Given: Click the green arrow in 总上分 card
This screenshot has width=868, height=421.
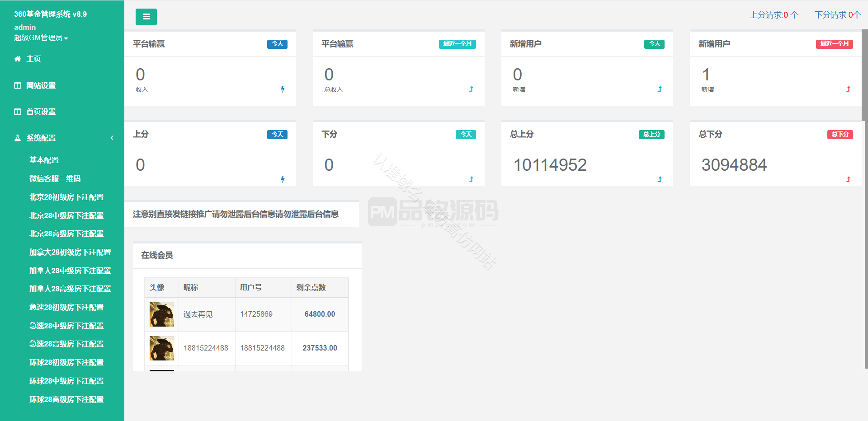Looking at the screenshot, I should coord(660,179).
